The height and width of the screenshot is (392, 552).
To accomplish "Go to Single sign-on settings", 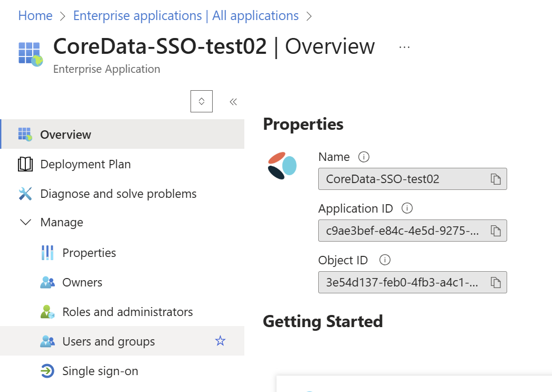I will pyautogui.click(x=100, y=371).
